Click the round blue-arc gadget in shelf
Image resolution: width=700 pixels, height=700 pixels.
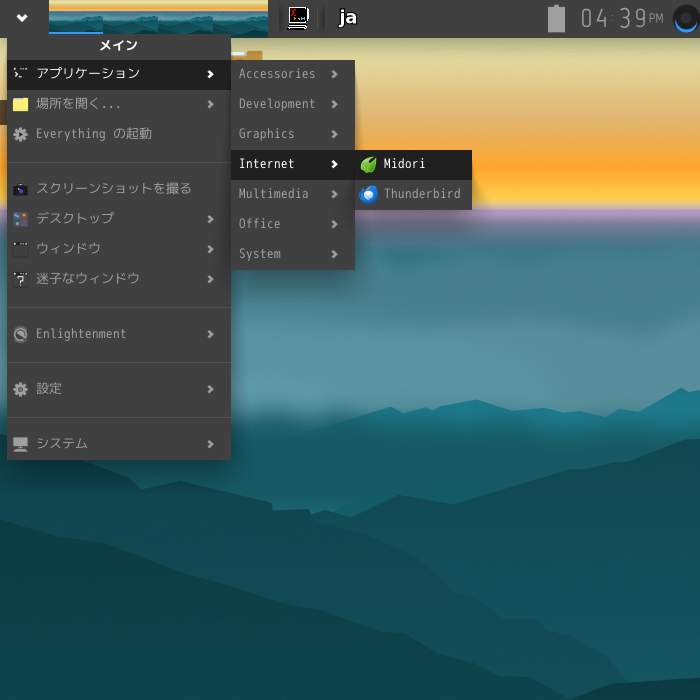point(686,19)
